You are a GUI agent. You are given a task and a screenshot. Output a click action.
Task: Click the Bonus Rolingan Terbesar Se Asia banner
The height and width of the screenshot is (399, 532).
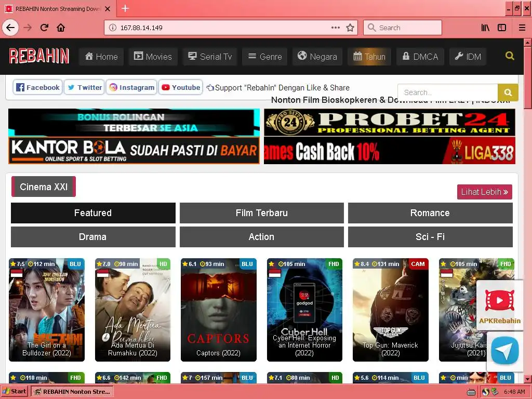point(134,122)
